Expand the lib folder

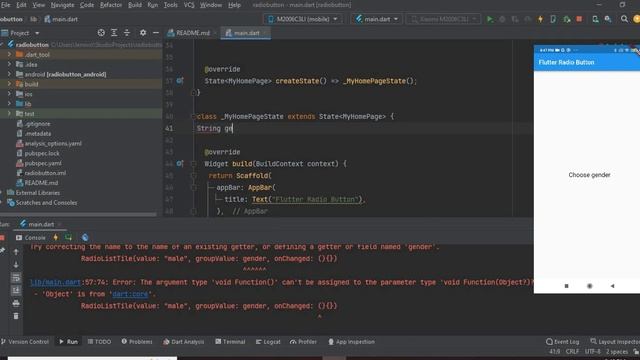(x=9, y=104)
